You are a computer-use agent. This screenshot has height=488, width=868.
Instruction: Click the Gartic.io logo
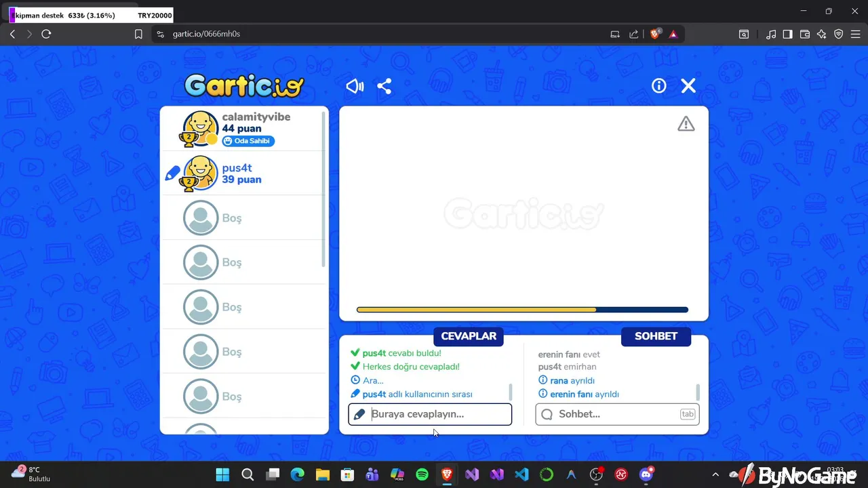point(244,86)
